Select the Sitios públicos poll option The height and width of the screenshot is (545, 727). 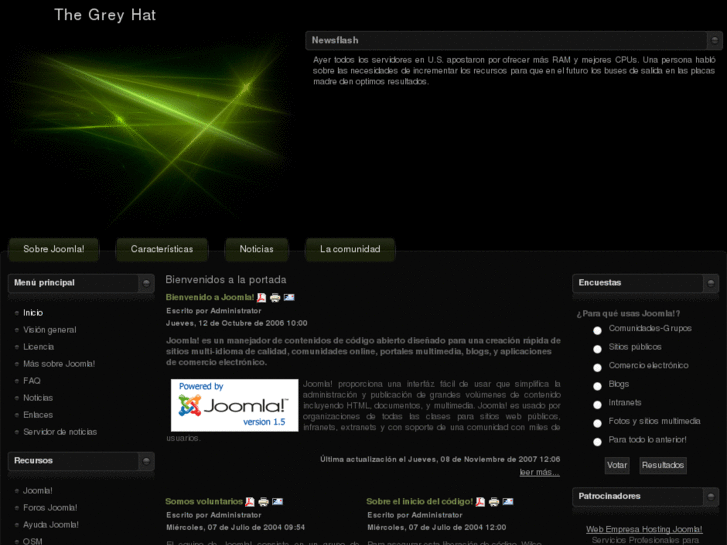click(597, 349)
